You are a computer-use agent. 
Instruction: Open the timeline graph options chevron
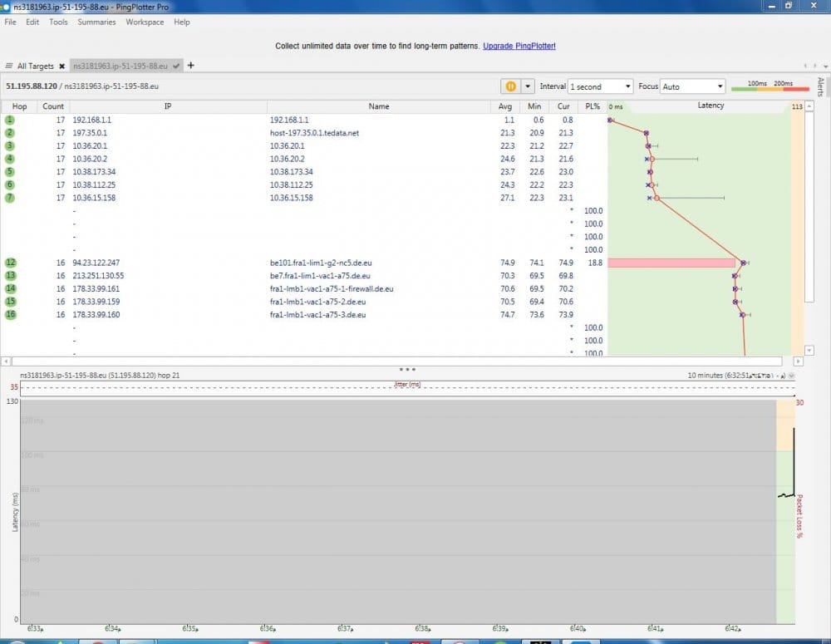792,376
